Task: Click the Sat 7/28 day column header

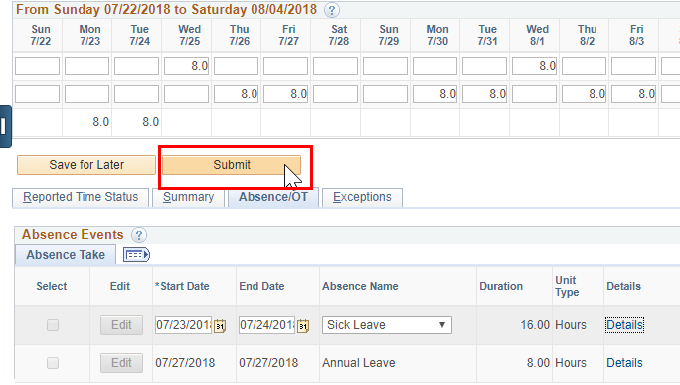Action: (339, 35)
